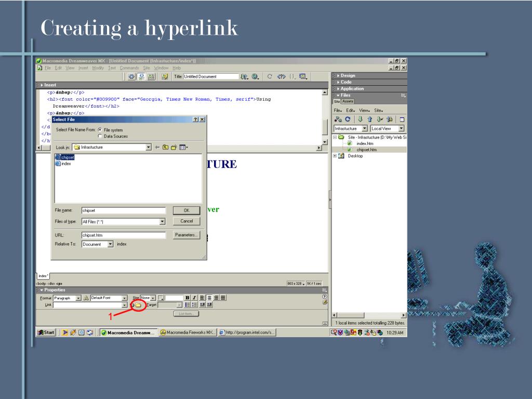Click the File name input field
Screen dimensions: 532x399
pyautogui.click(x=124, y=210)
